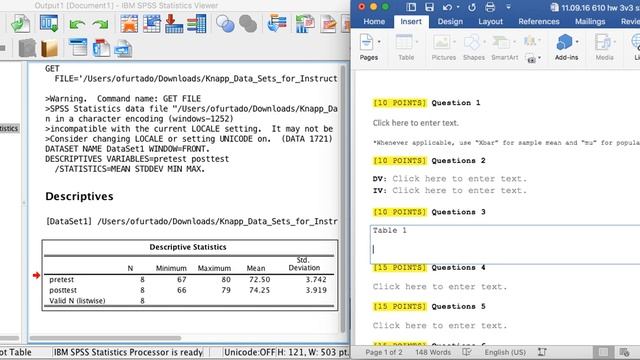Click the Save floppy icon in Word

click(x=429, y=7)
